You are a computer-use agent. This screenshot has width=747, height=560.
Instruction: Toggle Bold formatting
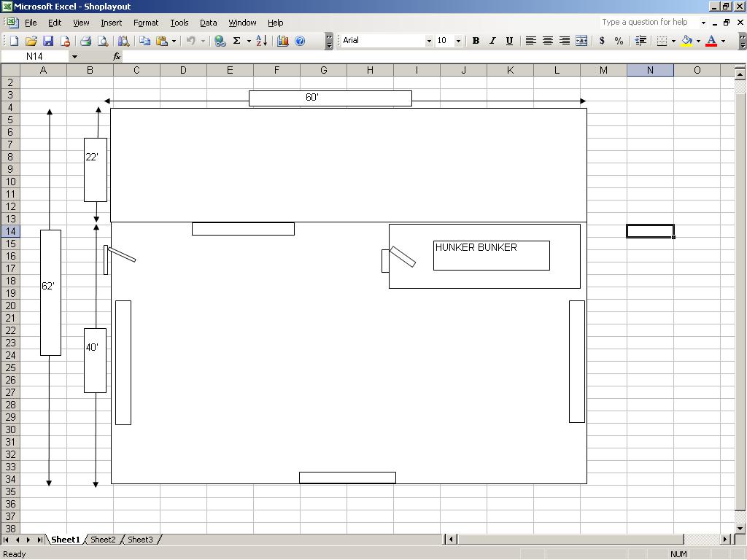click(476, 41)
